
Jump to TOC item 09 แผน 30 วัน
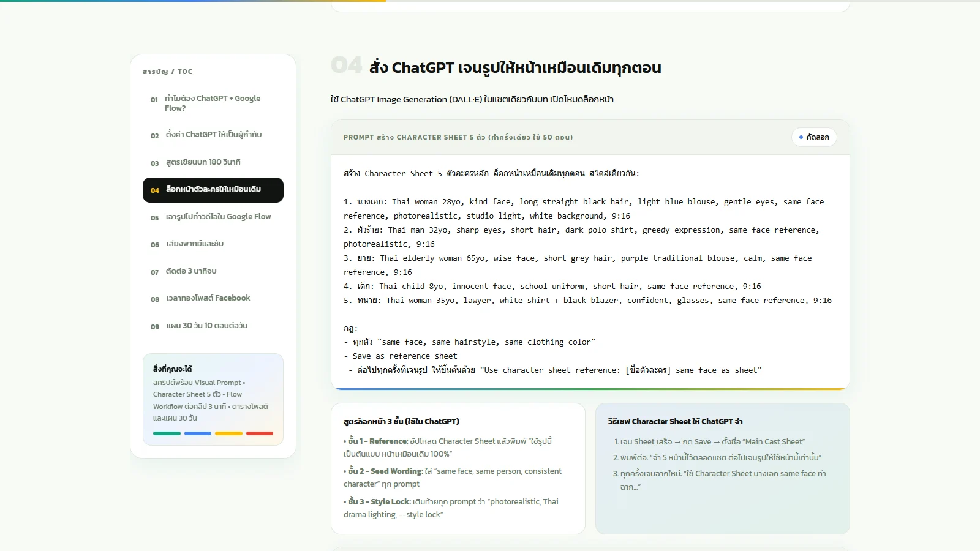[x=213, y=326]
